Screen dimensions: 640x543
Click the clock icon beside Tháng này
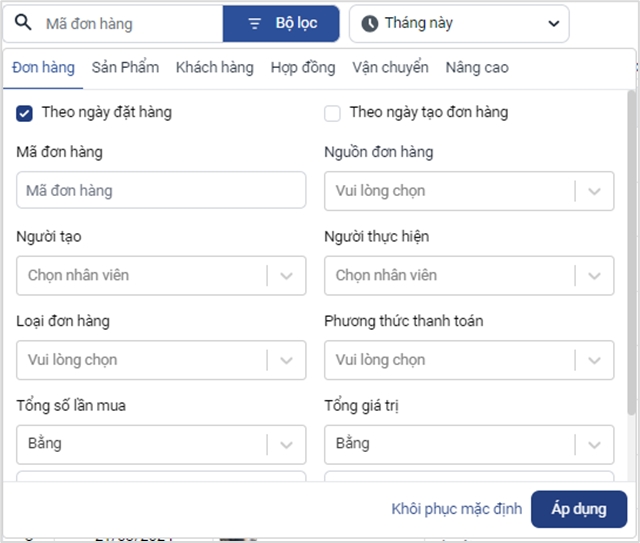point(369,23)
